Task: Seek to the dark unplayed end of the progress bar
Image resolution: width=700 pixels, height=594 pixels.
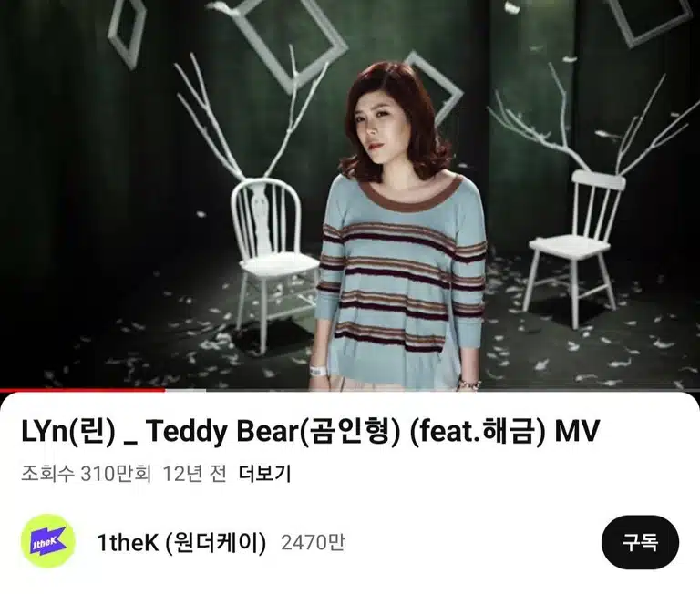Action: pos(453,390)
